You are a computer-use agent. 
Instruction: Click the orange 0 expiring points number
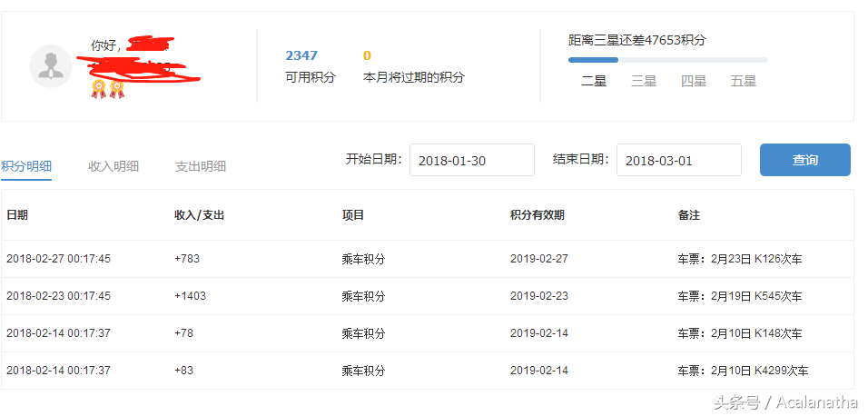pyautogui.click(x=367, y=55)
